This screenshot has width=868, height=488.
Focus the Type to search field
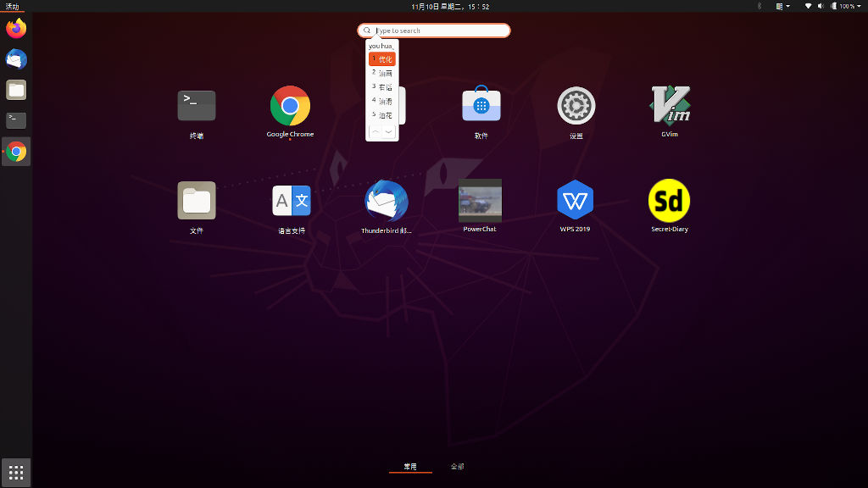434,30
